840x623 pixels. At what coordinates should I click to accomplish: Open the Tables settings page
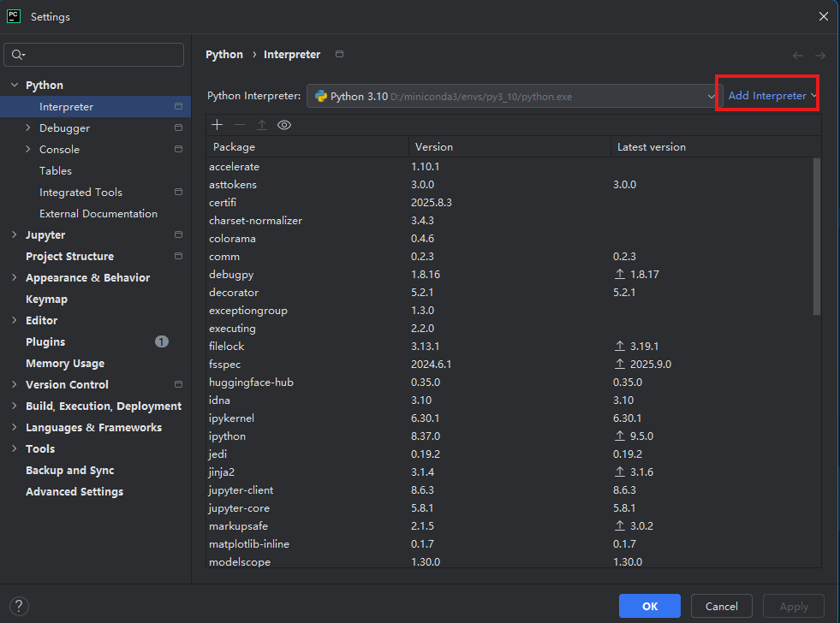tap(95, 171)
